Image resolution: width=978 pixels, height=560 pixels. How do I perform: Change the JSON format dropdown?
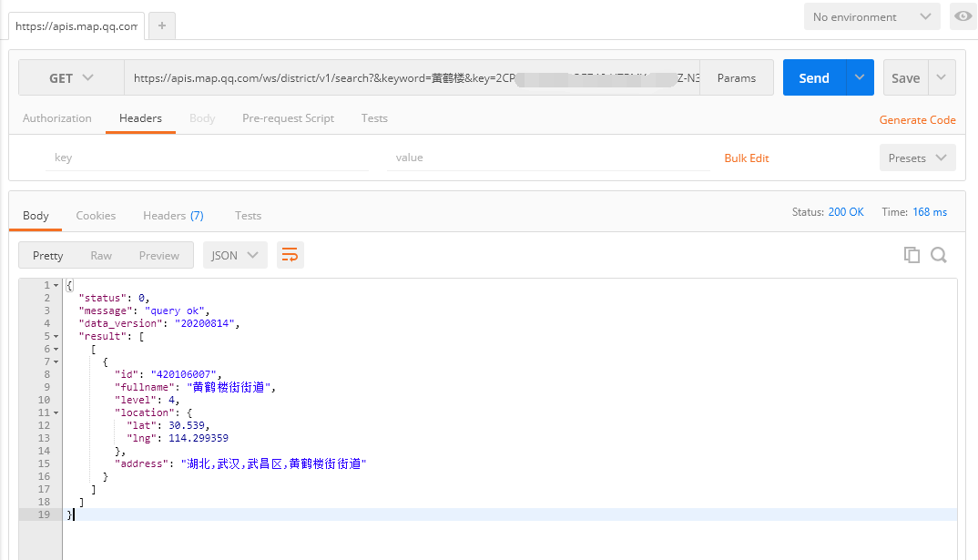235,256
